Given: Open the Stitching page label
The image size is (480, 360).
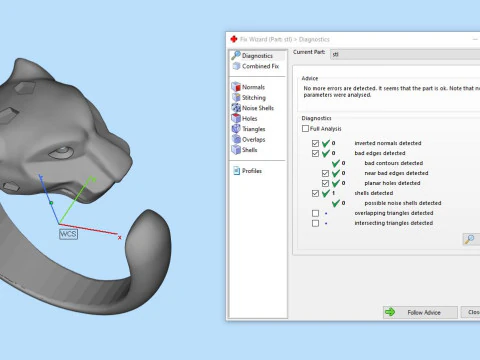Looking at the screenshot, I should point(254,97).
